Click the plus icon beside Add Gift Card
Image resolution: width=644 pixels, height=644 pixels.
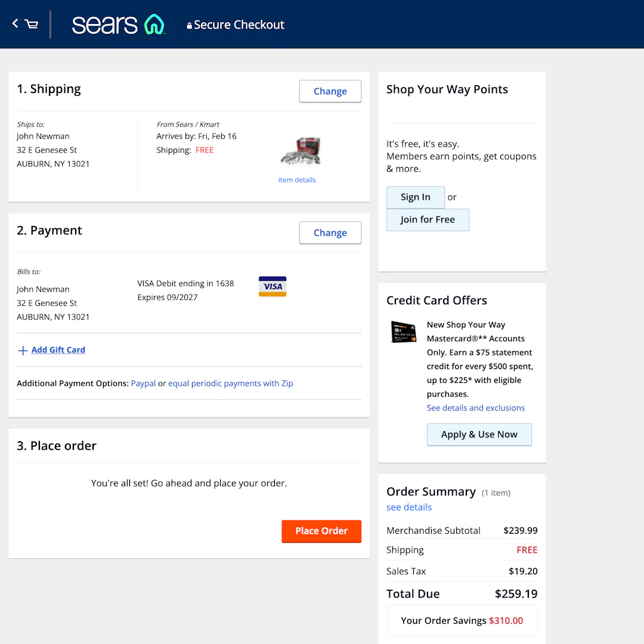[23, 351]
